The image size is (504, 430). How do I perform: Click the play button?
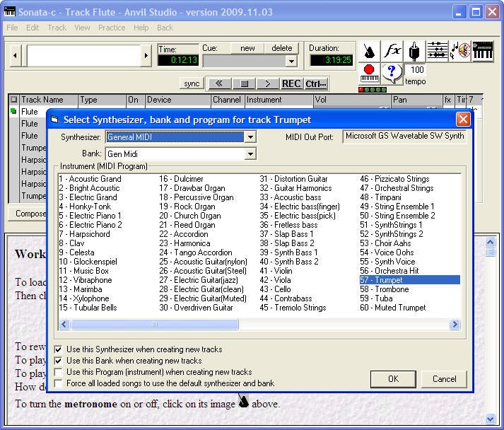click(x=268, y=84)
